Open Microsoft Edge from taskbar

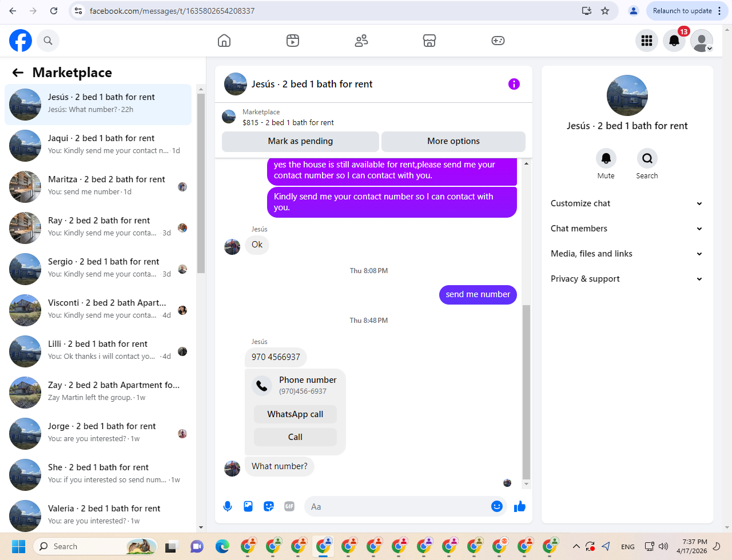(222, 546)
